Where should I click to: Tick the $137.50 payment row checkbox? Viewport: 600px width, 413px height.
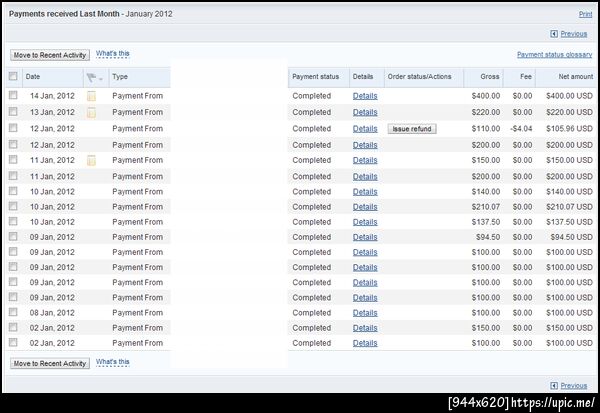pos(13,221)
